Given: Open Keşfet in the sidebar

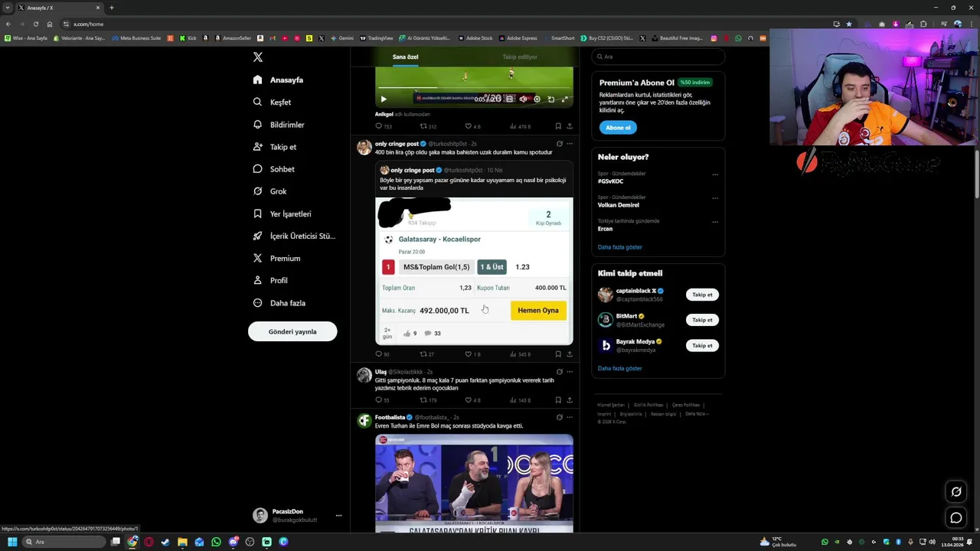Looking at the screenshot, I should click(272, 102).
